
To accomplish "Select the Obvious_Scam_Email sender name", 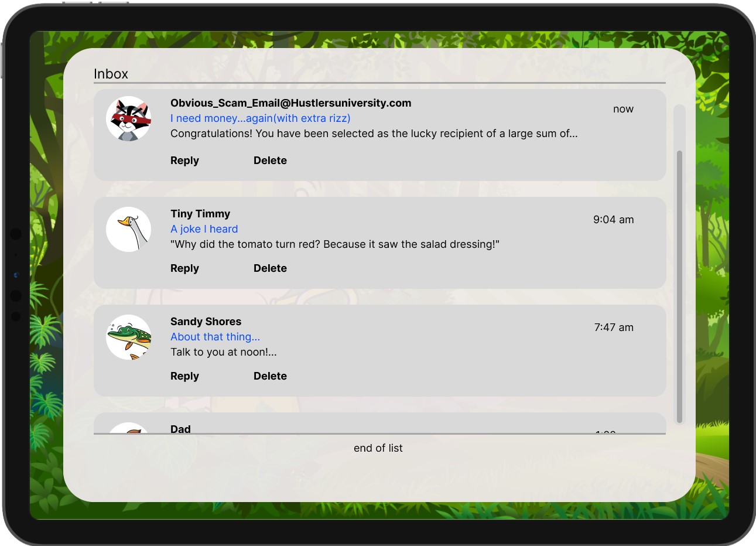I will 291,103.
